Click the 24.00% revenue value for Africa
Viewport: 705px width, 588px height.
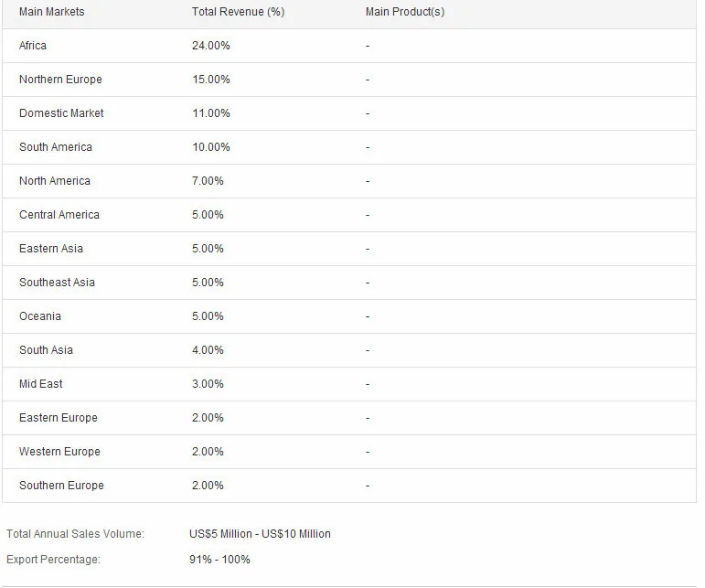(x=211, y=46)
